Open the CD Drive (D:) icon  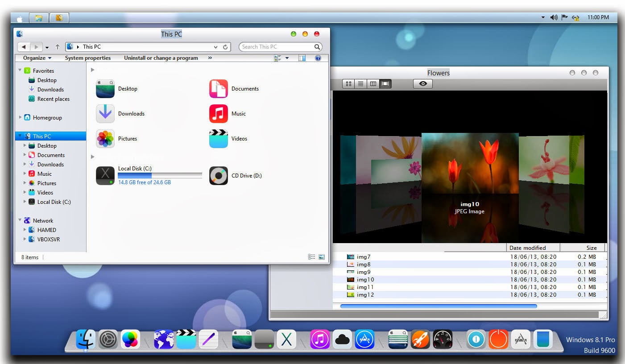219,176
